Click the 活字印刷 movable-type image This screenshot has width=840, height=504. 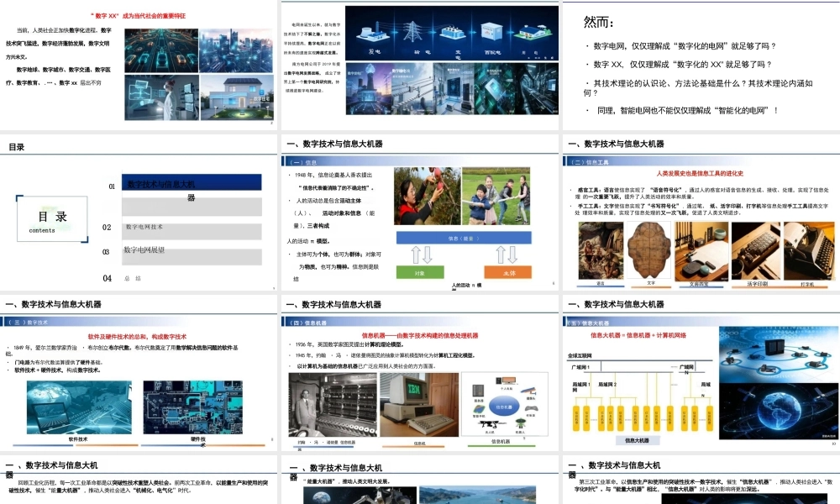pyautogui.click(x=757, y=250)
